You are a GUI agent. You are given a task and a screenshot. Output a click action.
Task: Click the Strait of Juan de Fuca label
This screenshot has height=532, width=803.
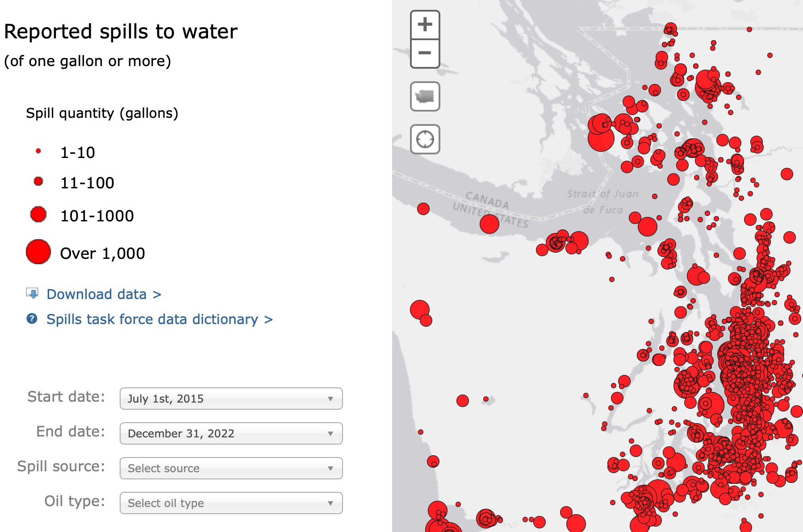[602, 201]
